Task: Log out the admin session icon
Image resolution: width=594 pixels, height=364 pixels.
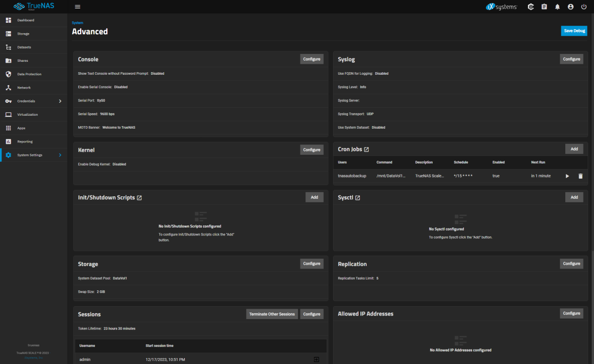Action: coord(316,360)
